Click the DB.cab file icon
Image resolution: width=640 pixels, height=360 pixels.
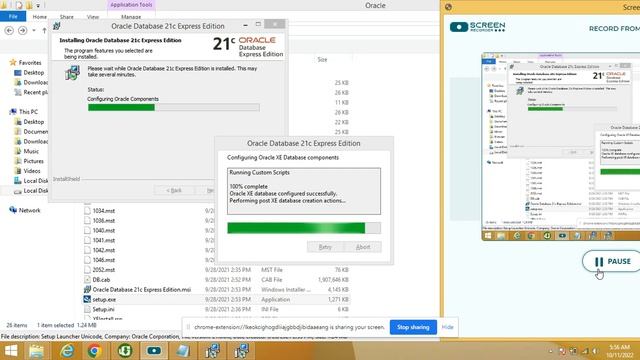[x=87, y=280]
